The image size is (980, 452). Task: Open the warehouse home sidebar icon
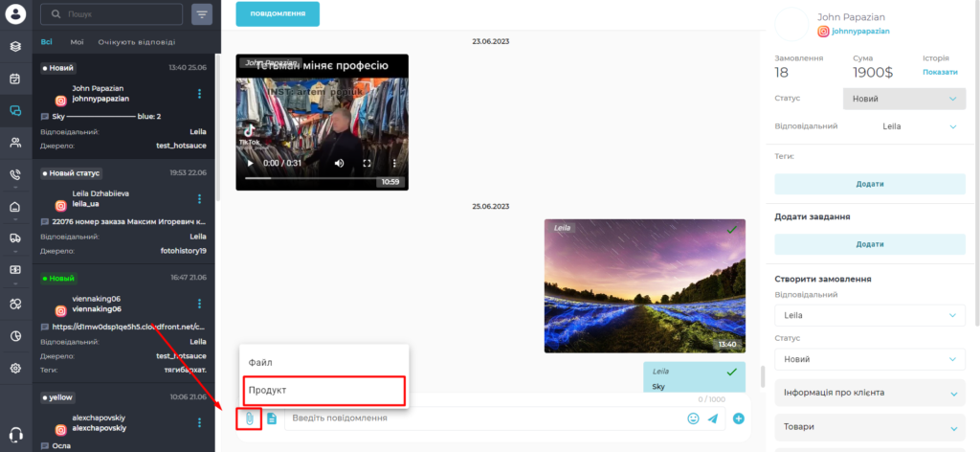15,207
